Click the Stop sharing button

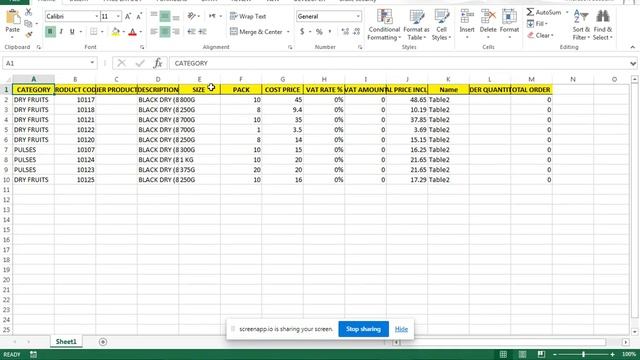click(363, 329)
